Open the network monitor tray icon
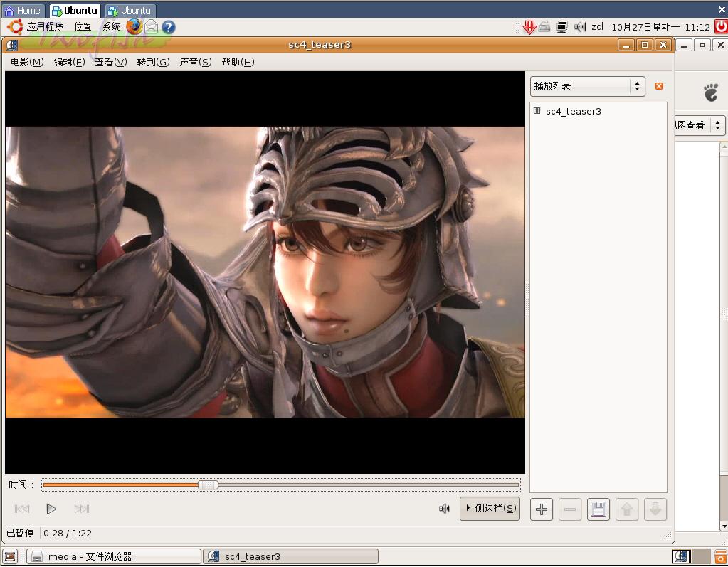728x567 pixels. 561,27
